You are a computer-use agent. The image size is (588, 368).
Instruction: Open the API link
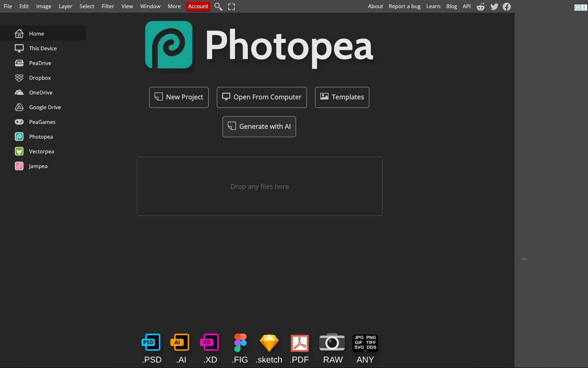(467, 6)
